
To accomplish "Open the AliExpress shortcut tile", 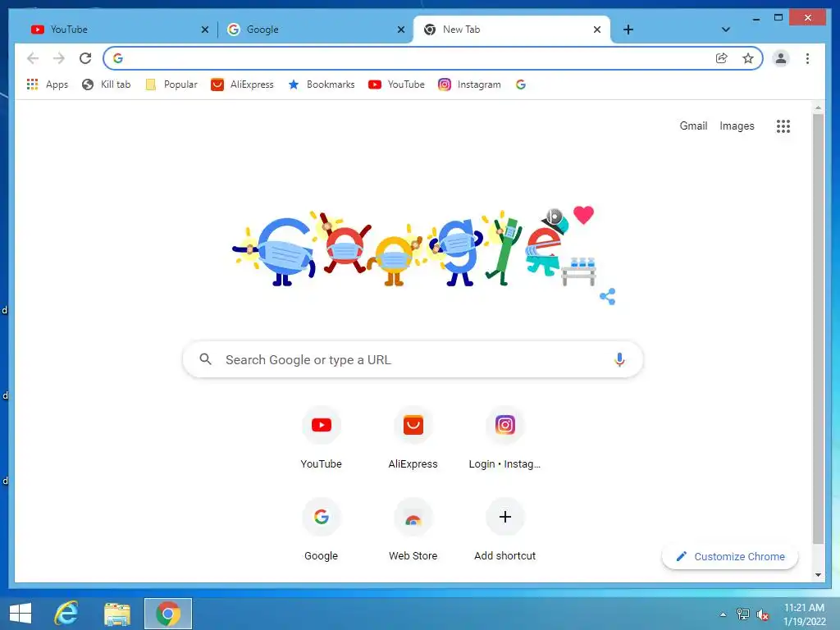I will click(x=413, y=438).
